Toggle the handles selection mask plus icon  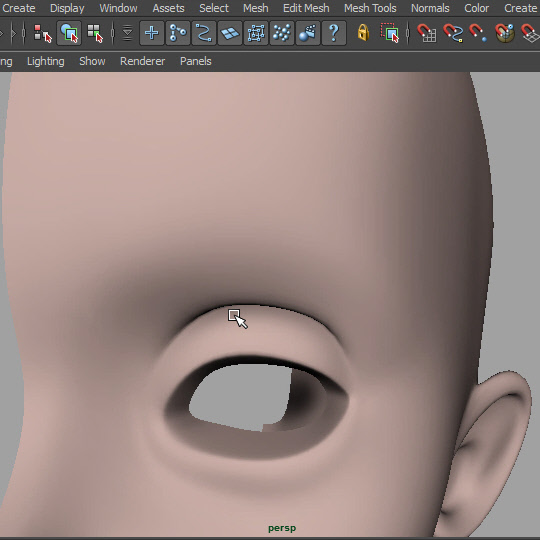(152, 33)
